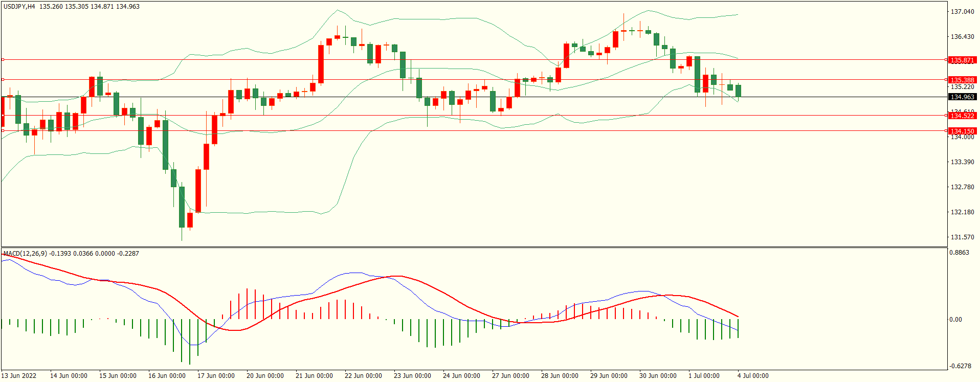Select the 134.522 price level tag
The height and width of the screenshot is (382, 980).
(962, 116)
